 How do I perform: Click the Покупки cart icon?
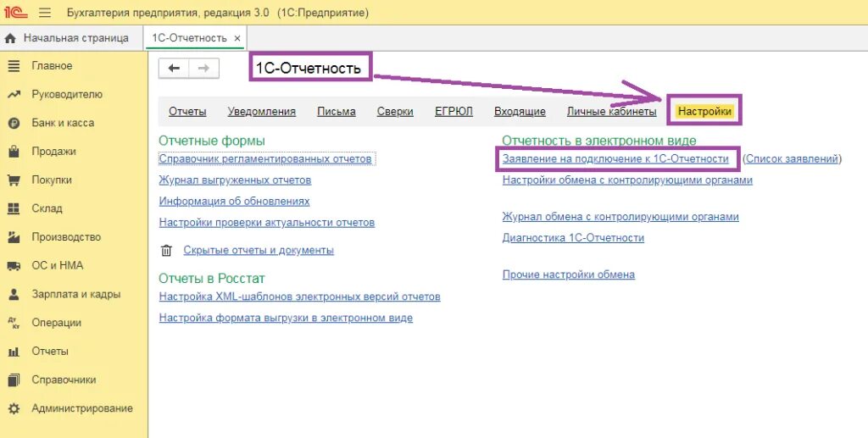pos(14,180)
